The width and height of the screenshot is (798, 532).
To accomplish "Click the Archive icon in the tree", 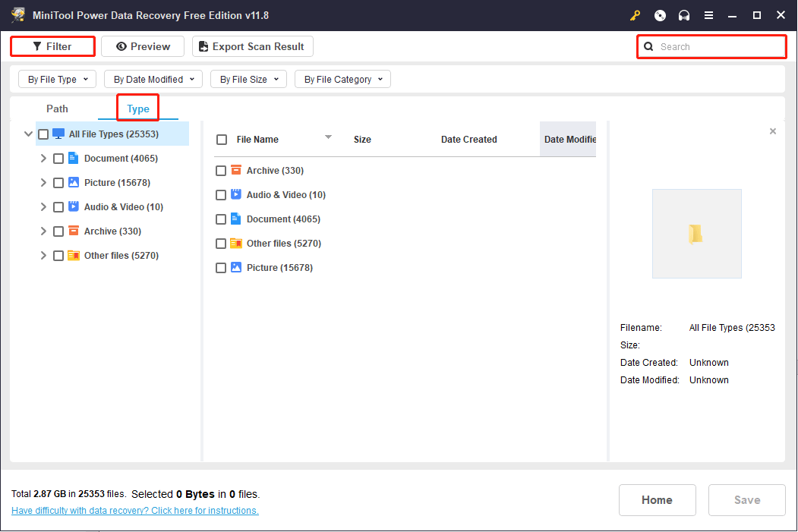I will click(x=74, y=231).
